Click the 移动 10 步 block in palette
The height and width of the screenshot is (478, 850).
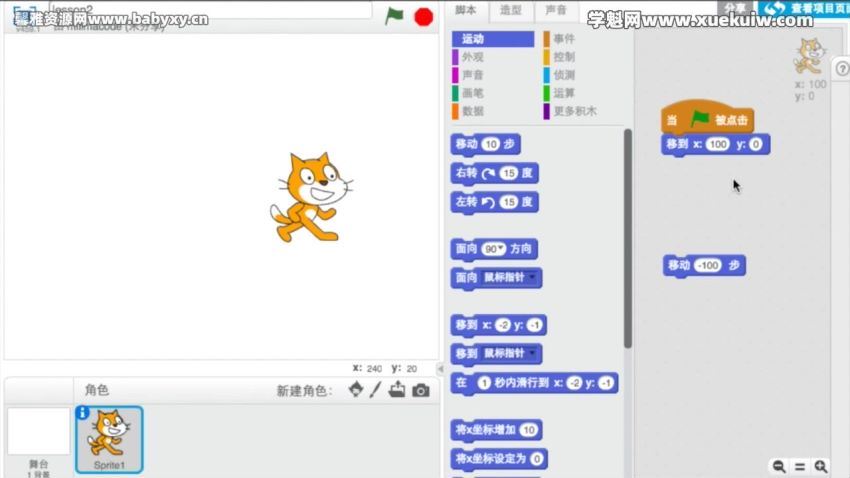click(x=485, y=144)
